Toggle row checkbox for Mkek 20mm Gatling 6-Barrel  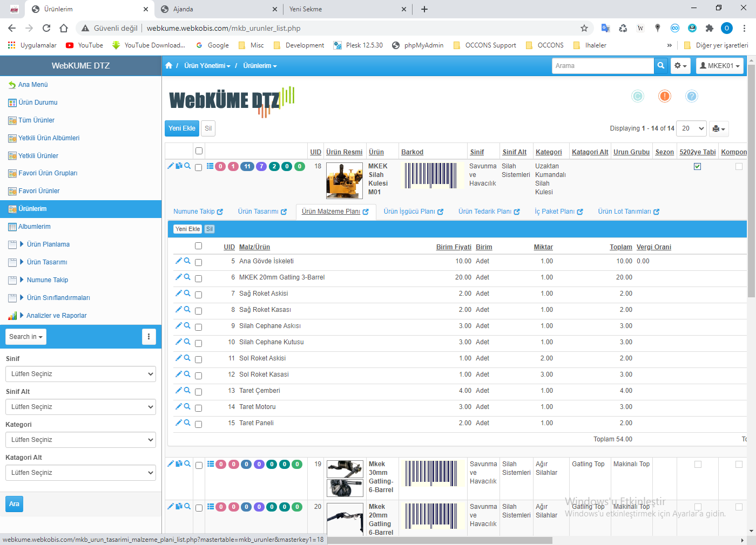[199, 508]
